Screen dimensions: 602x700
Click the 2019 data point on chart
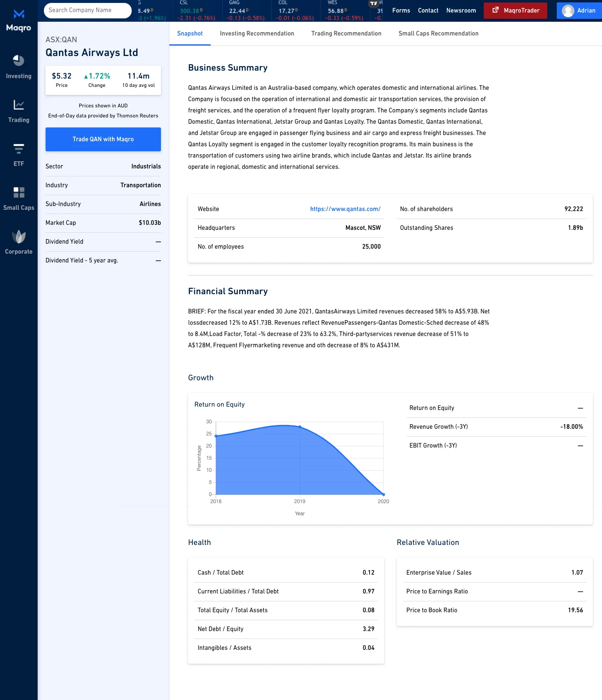pyautogui.click(x=300, y=427)
